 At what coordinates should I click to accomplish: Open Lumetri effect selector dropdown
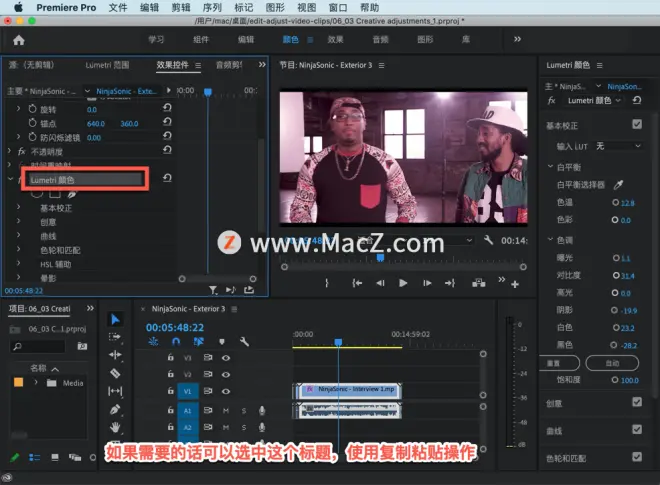(x=618, y=100)
